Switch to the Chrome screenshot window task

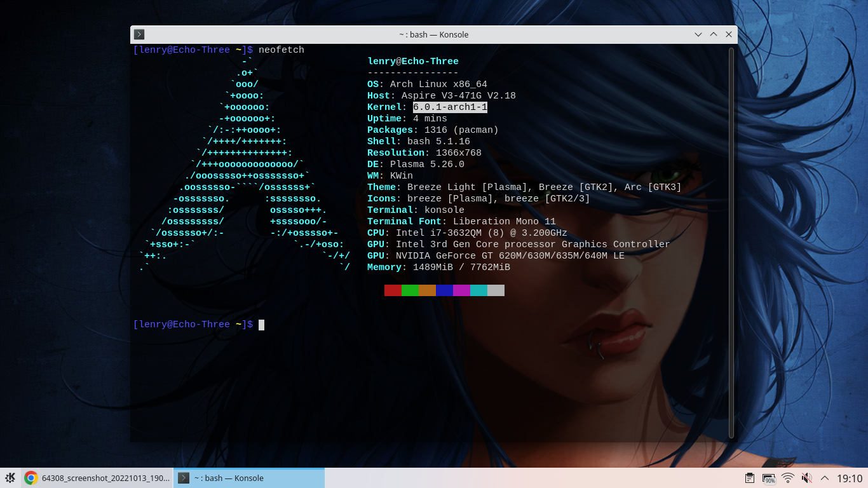tap(97, 478)
